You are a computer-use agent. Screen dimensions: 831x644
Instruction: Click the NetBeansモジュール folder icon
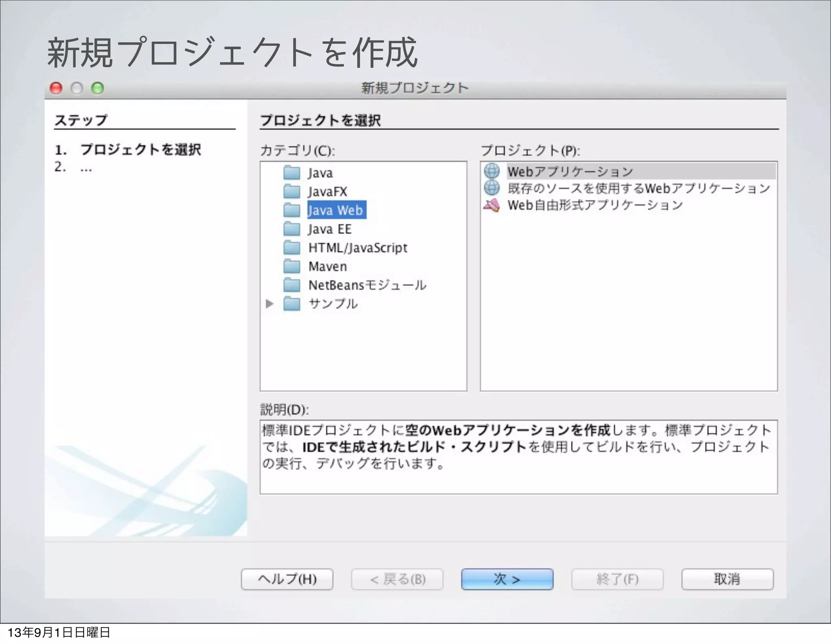(x=292, y=285)
